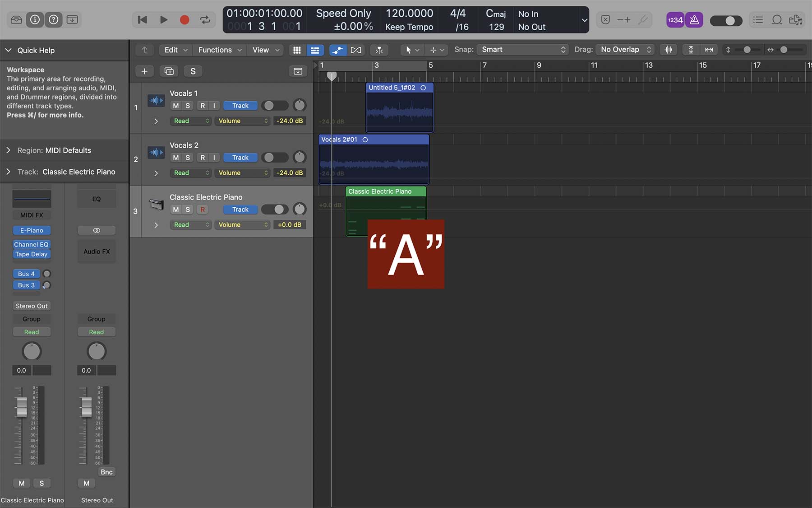Enable the Replace mode icon
The height and width of the screenshot is (508, 812).
(x=605, y=20)
